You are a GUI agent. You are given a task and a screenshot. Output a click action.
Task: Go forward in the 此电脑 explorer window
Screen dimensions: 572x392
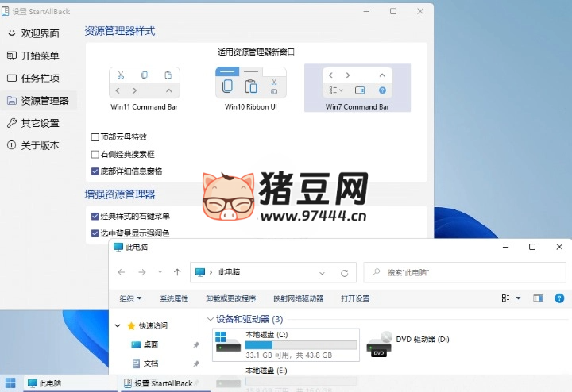point(142,272)
